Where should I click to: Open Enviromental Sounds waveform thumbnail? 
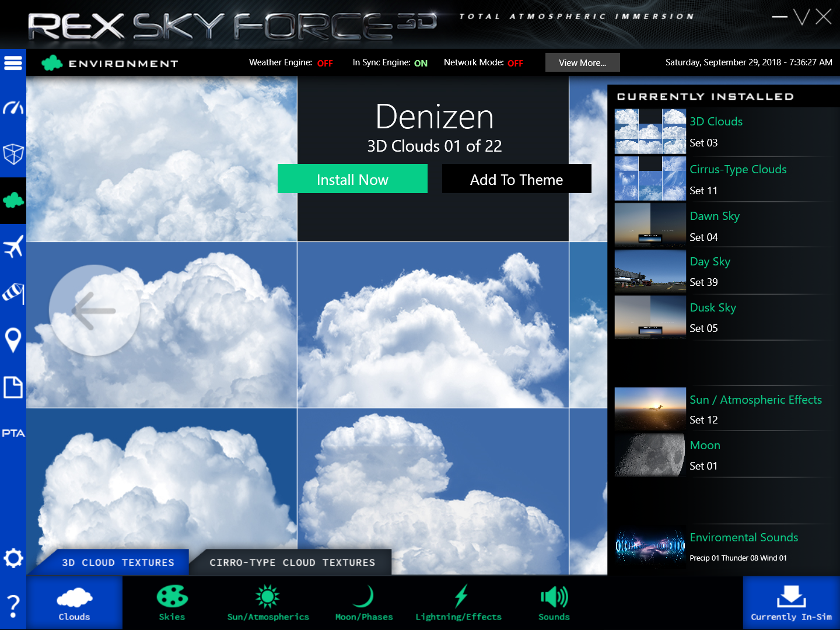650,547
